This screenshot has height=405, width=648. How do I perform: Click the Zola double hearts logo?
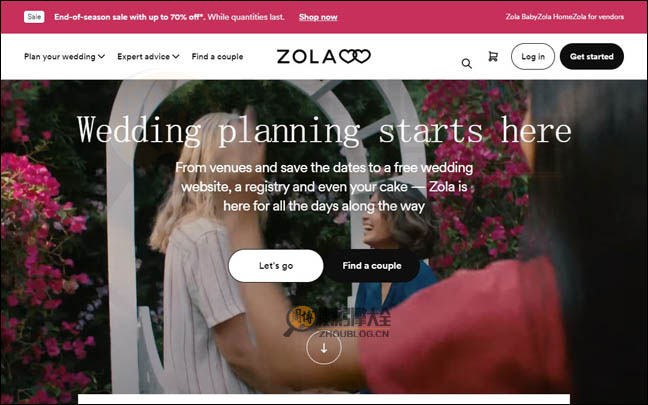pyautogui.click(x=355, y=56)
